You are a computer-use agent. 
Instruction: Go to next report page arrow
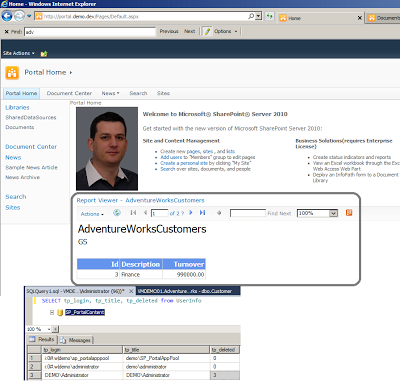tap(191, 213)
